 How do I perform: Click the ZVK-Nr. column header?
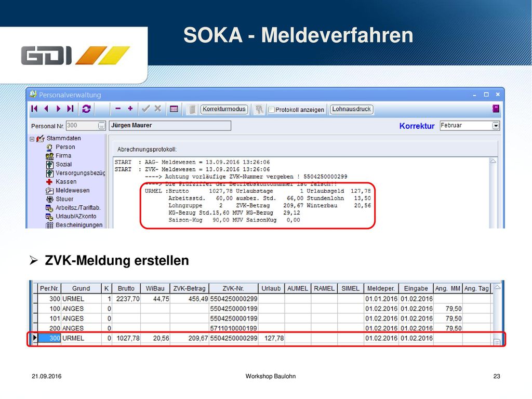(x=233, y=288)
